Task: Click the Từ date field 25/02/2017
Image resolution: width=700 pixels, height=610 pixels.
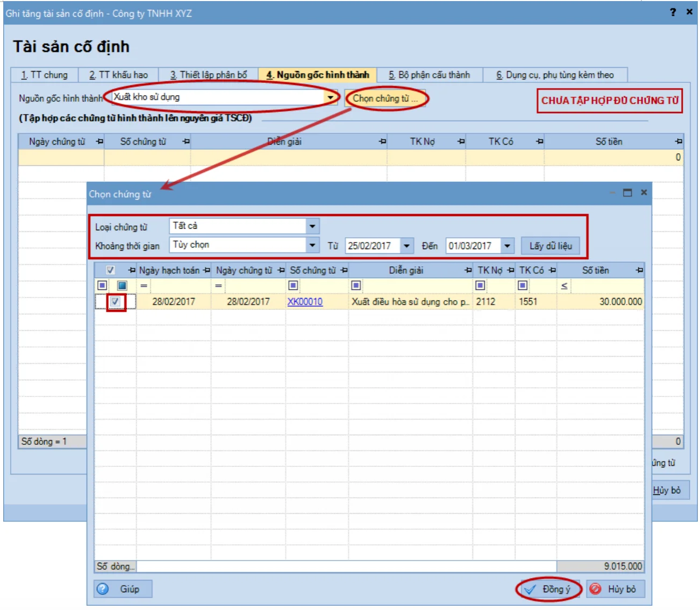Action: [x=373, y=246]
